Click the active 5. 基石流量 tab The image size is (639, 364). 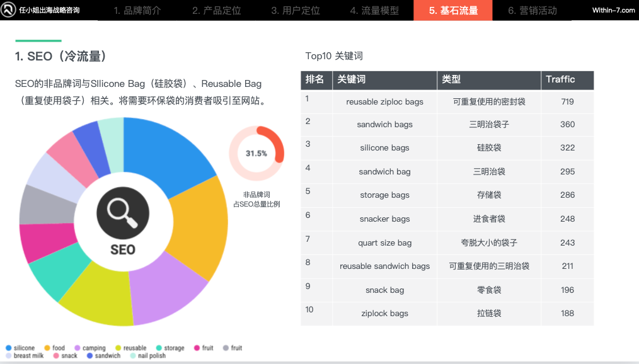[x=453, y=10]
